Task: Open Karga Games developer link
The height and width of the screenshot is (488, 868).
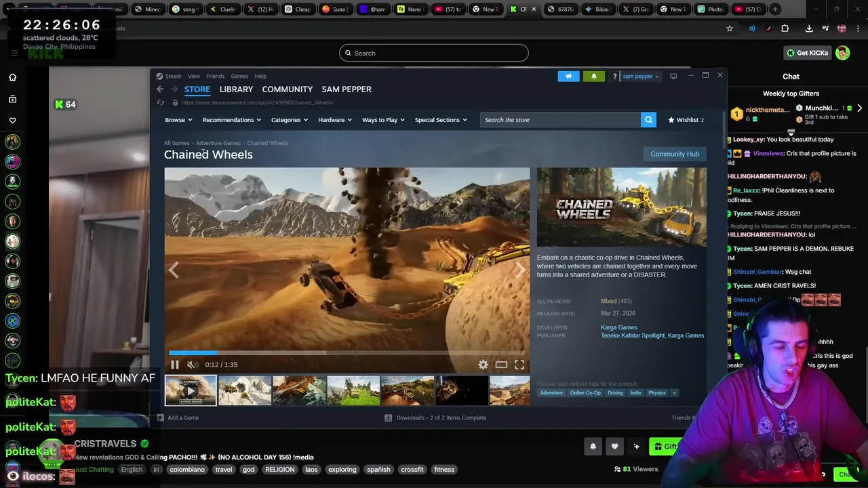Action: click(619, 327)
